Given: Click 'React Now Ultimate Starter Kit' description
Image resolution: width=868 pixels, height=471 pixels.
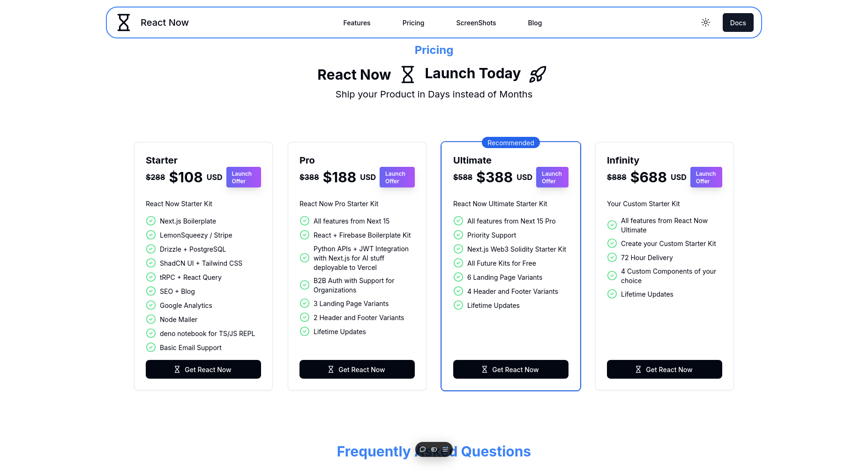Looking at the screenshot, I should tap(500, 204).
